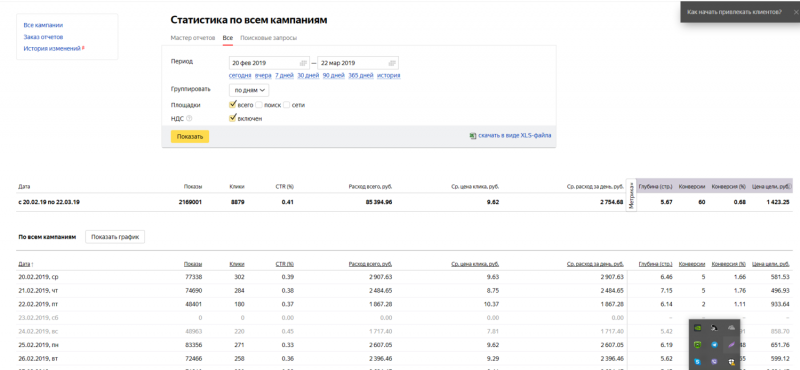The image size is (800, 370).
Task: Open OneDrive cloud tray icon
Action: tap(731, 328)
